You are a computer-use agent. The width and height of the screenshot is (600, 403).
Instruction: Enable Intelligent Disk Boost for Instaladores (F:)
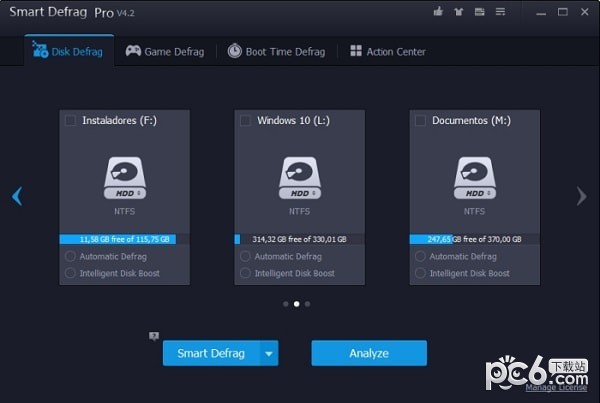(70, 273)
